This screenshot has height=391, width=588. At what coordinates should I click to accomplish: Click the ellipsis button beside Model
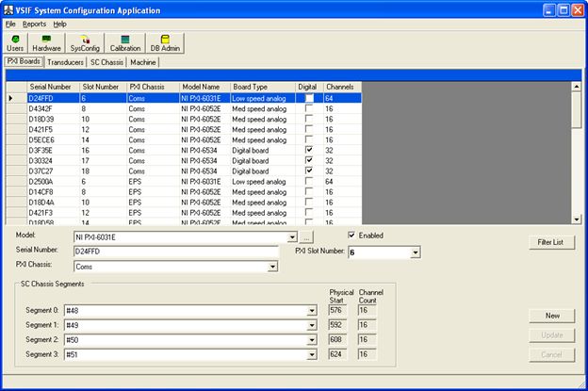(x=306, y=237)
